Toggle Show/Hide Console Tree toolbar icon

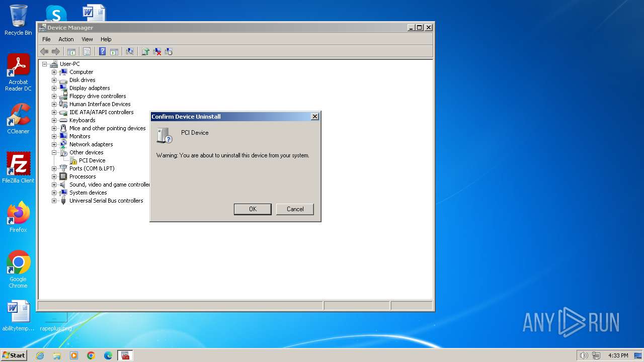click(x=71, y=51)
